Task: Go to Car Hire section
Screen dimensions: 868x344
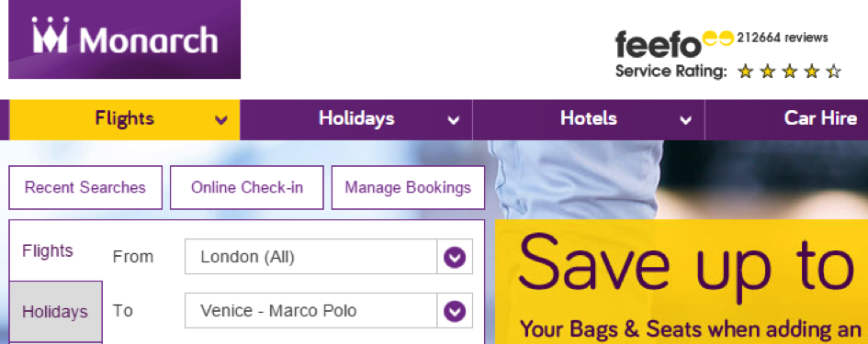Action: click(x=820, y=118)
